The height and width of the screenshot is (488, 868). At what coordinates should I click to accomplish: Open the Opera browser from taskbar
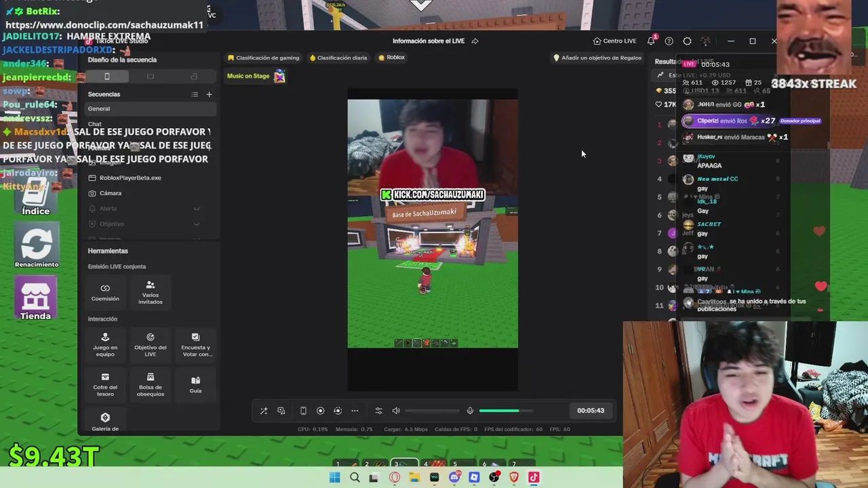tap(395, 478)
